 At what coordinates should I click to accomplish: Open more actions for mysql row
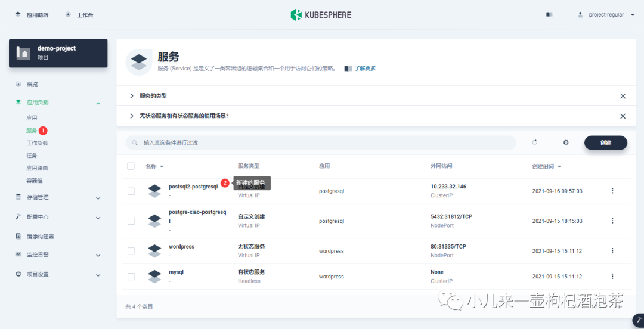click(x=612, y=277)
